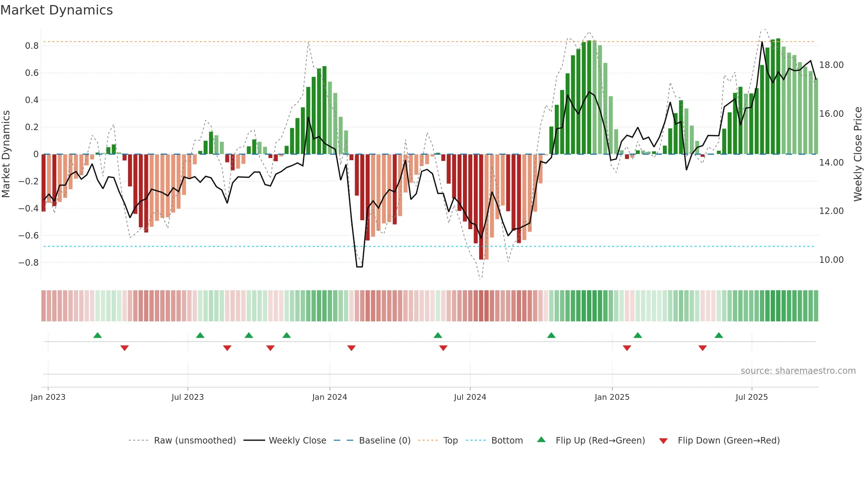Click the Flip Up marker near May 2024

438,335
